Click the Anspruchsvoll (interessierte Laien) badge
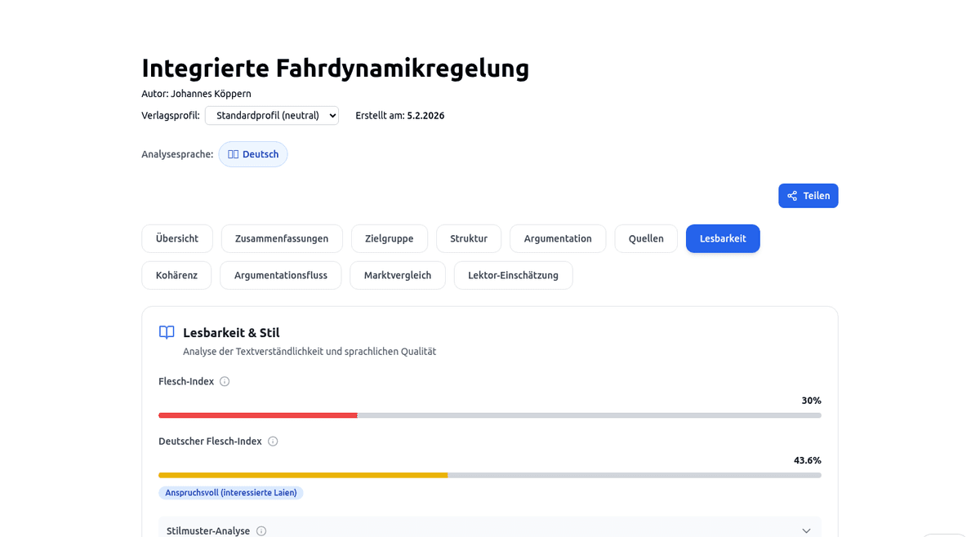980x537 pixels. (231, 492)
